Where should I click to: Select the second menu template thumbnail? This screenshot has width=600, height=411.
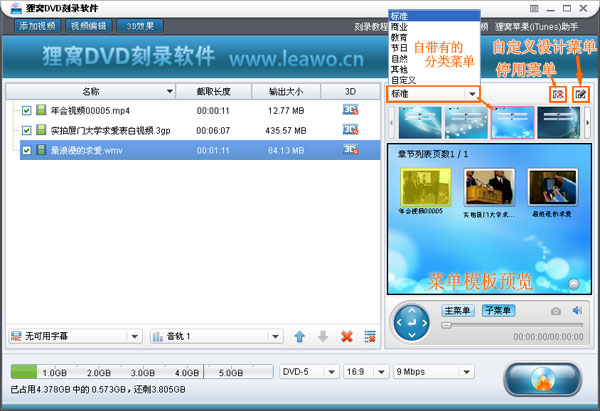pos(466,122)
